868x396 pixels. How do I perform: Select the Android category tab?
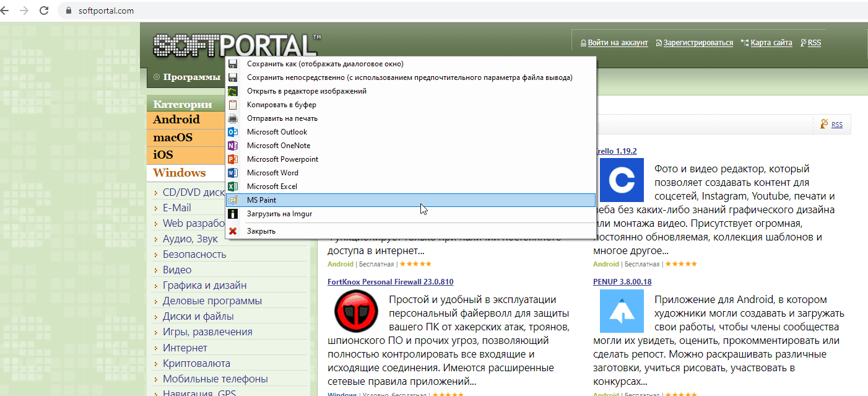click(x=186, y=120)
